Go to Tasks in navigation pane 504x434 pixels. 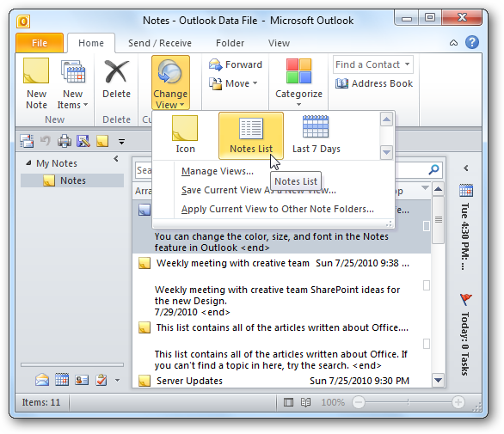pyautogui.click(x=101, y=380)
